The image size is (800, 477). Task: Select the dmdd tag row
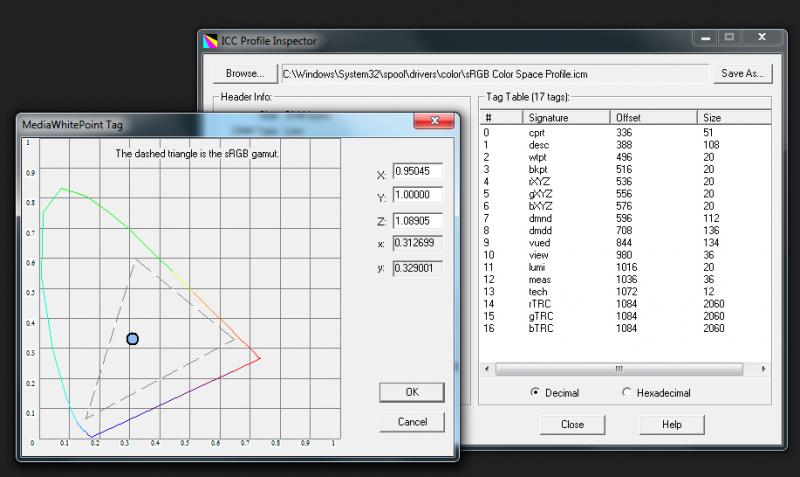click(626, 231)
